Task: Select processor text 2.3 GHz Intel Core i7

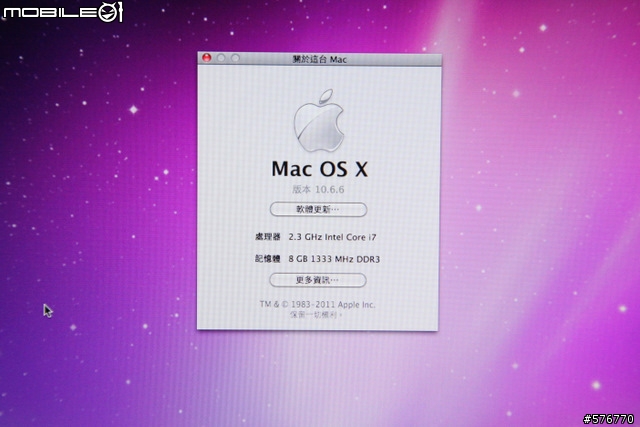Action: click(x=332, y=237)
